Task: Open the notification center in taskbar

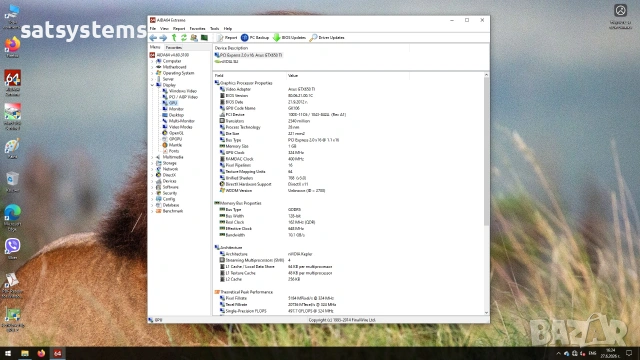Action: 629,353
